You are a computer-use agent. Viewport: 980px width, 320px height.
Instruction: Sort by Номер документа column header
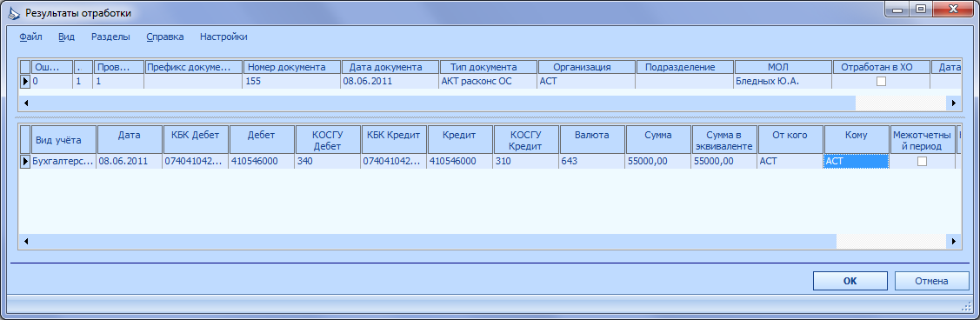pyautogui.click(x=292, y=67)
